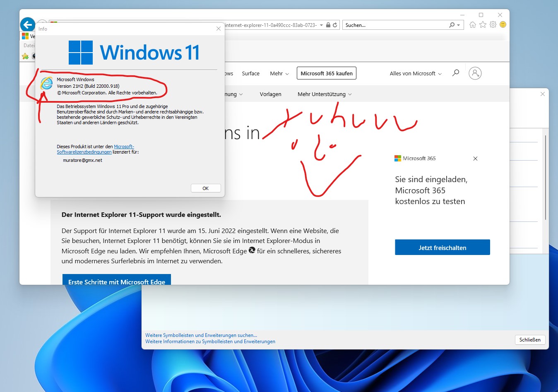Click the refresh icon in address bar

tap(335, 25)
